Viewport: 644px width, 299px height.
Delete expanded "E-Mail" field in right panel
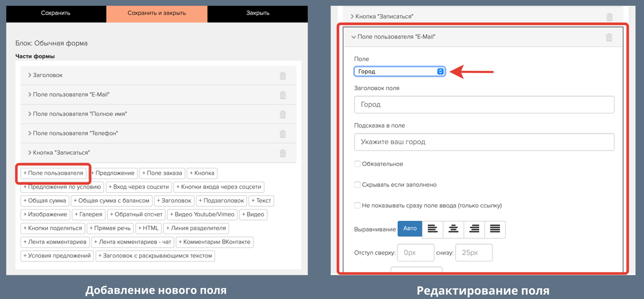coord(609,37)
